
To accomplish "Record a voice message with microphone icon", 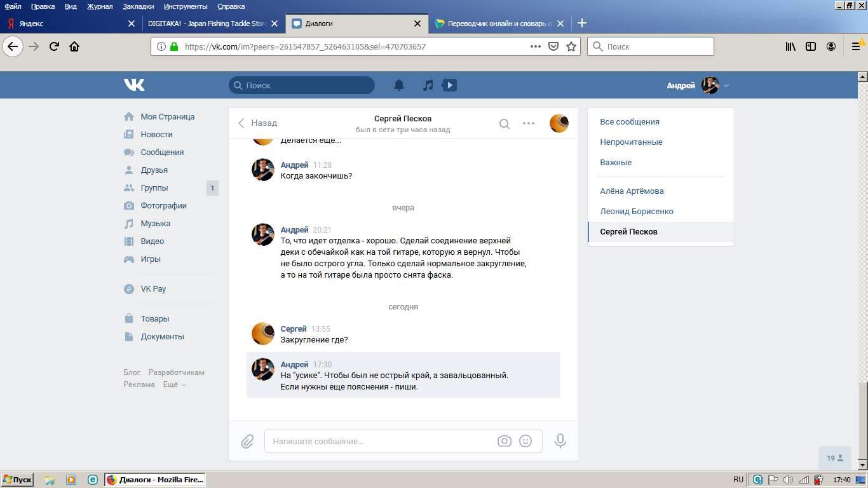I will click(x=560, y=441).
